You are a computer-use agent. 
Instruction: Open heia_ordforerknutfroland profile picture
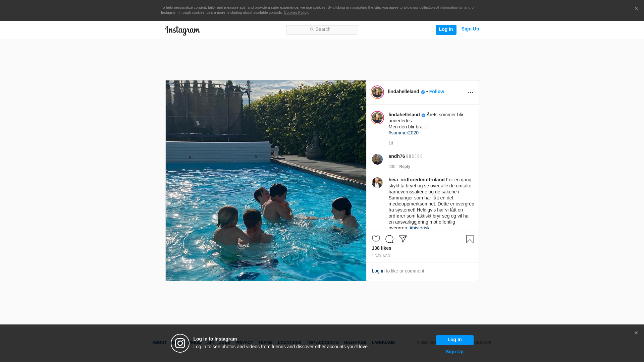[377, 183]
